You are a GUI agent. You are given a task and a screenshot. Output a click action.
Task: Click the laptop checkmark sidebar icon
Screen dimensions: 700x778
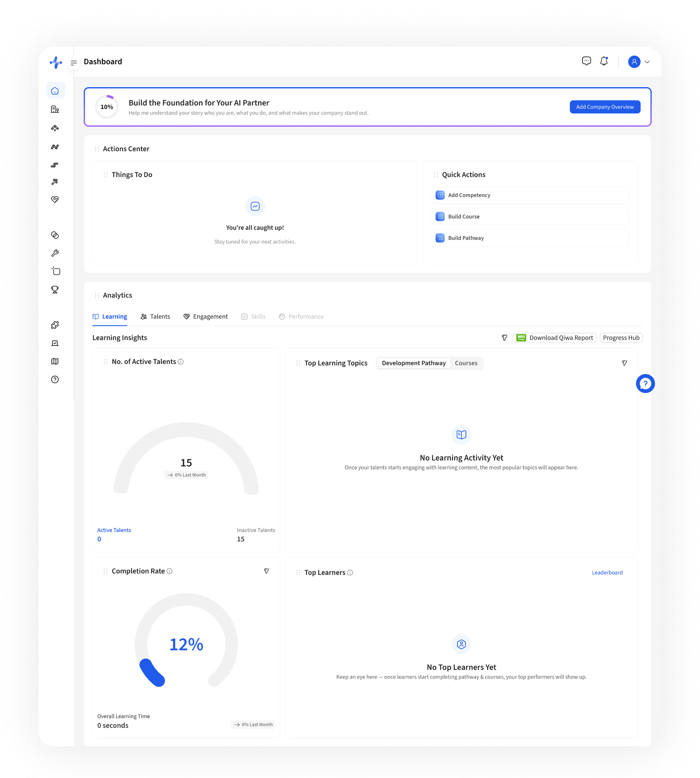point(55,343)
